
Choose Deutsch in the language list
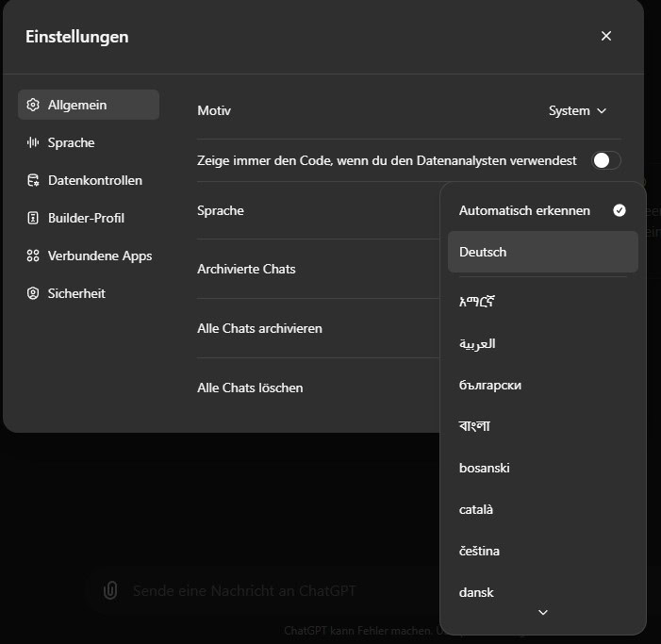(x=542, y=252)
